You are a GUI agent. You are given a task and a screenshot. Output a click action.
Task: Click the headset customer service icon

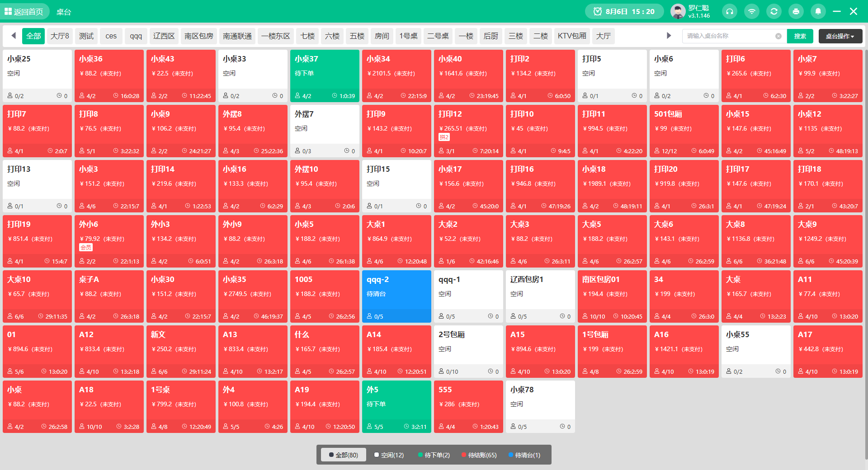point(729,11)
